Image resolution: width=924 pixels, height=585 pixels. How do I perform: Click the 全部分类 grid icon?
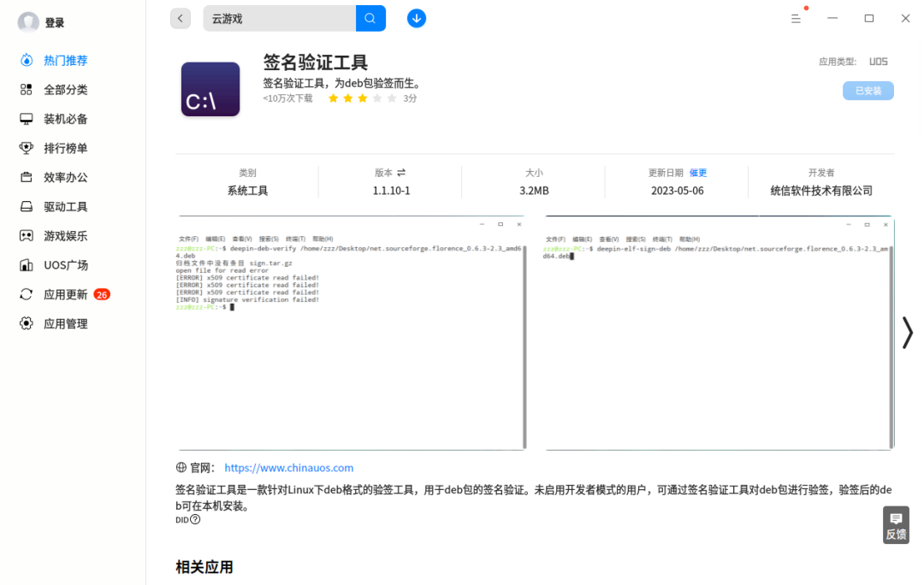26,90
